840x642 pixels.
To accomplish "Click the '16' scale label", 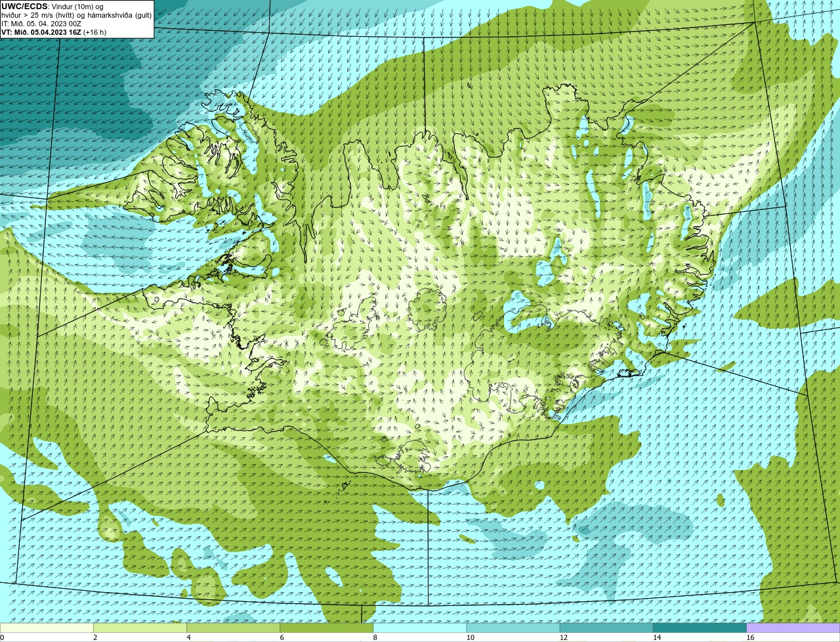I will [751, 637].
